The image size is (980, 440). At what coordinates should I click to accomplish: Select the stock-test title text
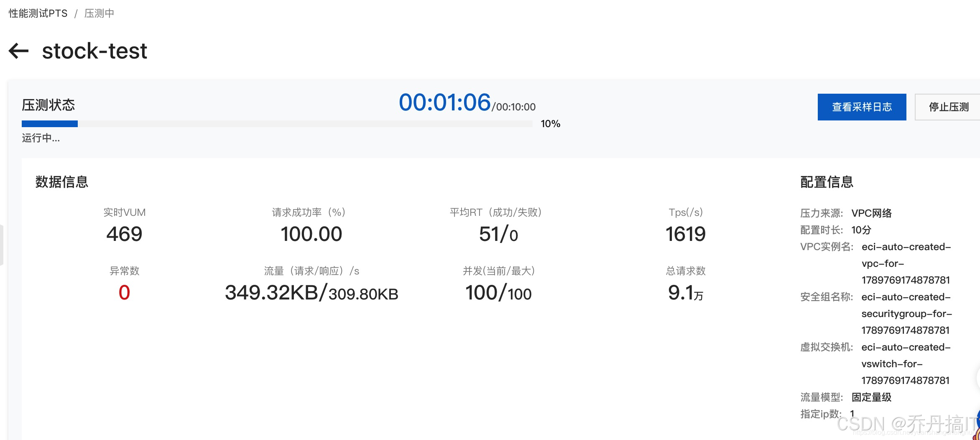[x=94, y=51]
